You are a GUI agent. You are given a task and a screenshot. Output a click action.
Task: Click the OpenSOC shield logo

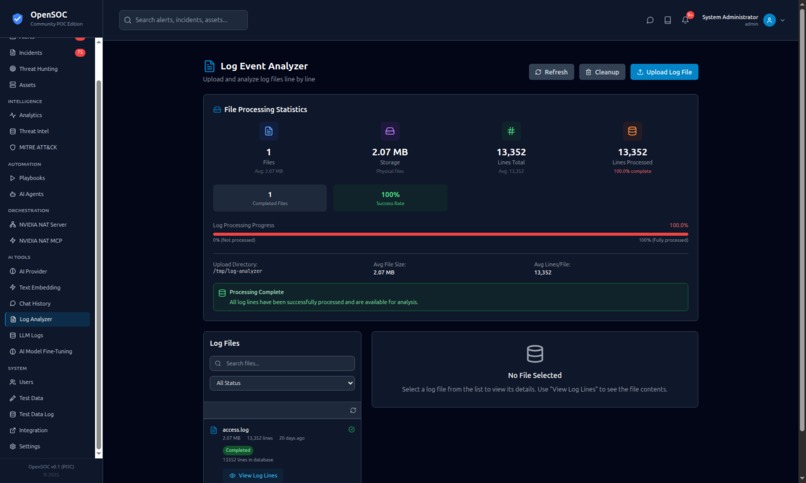coord(17,19)
